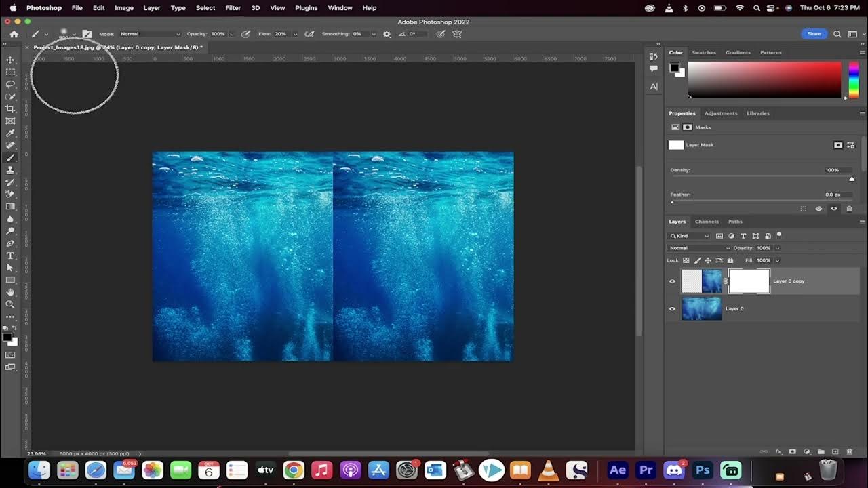
Task: Select the Horizontal Type tool
Action: (10, 256)
